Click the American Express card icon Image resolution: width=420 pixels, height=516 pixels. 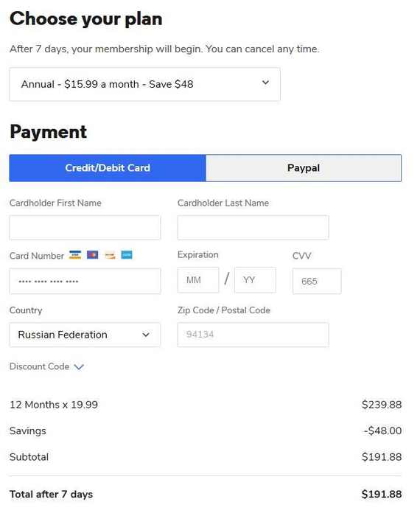coord(127,255)
